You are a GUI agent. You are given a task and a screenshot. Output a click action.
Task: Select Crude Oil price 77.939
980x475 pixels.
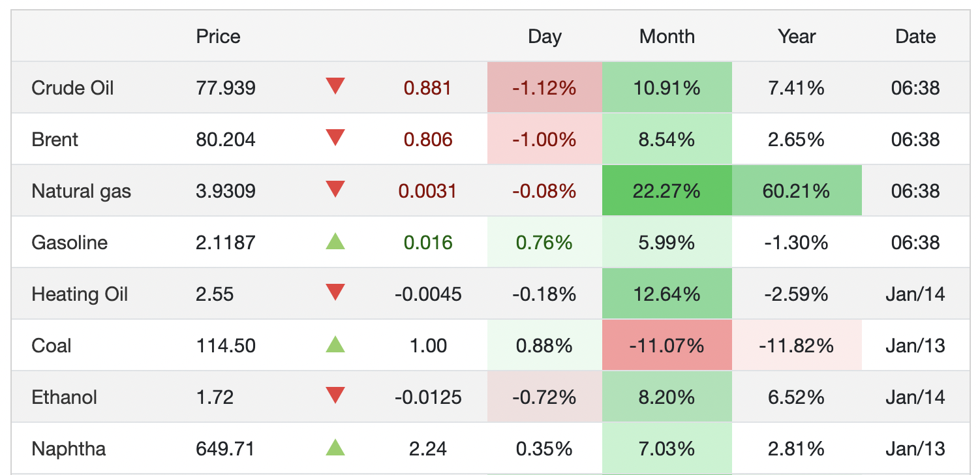[x=226, y=87]
